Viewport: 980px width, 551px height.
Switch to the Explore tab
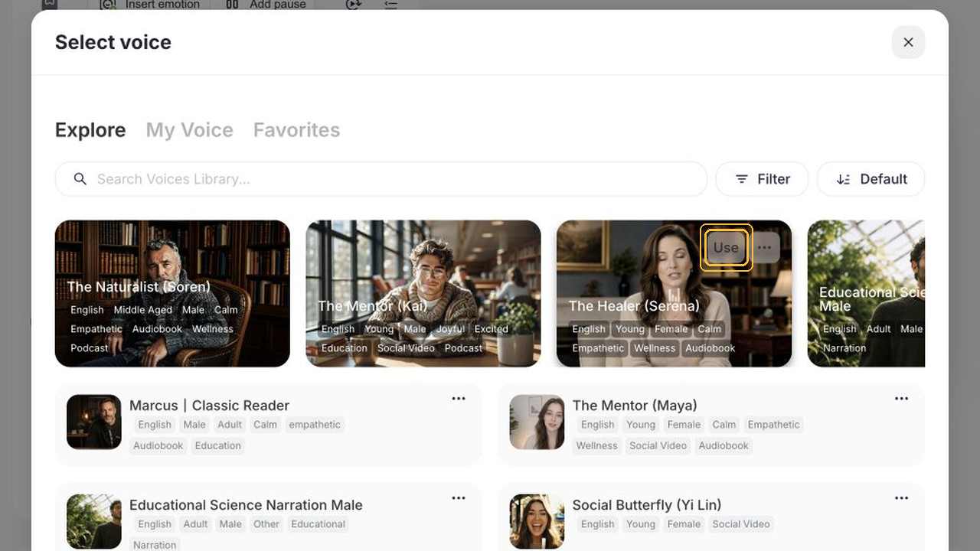click(90, 130)
